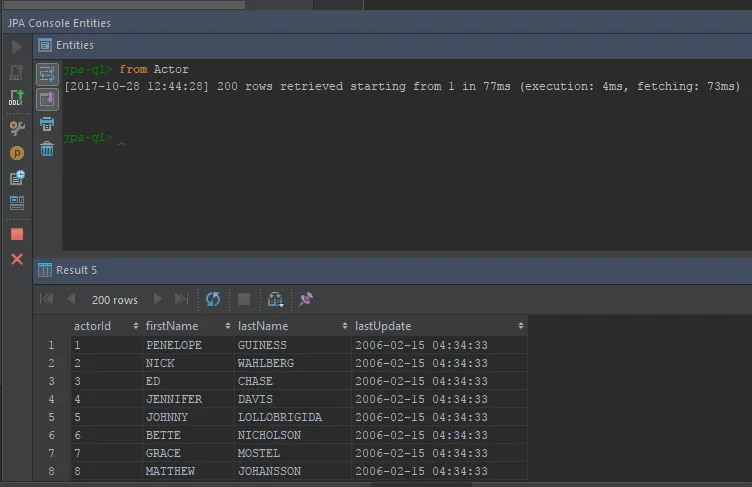
Task: Click the Generate DDL icon
Action: [16, 97]
